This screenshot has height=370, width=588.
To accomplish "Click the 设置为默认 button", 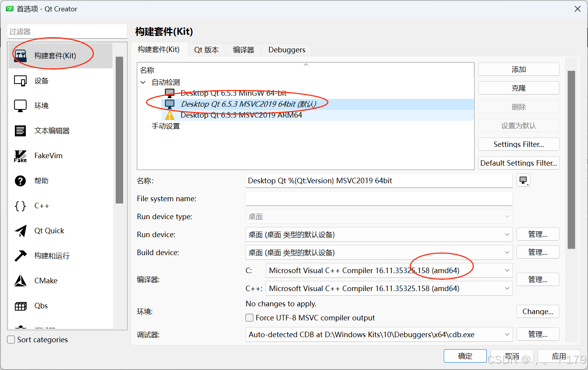I will point(518,125).
